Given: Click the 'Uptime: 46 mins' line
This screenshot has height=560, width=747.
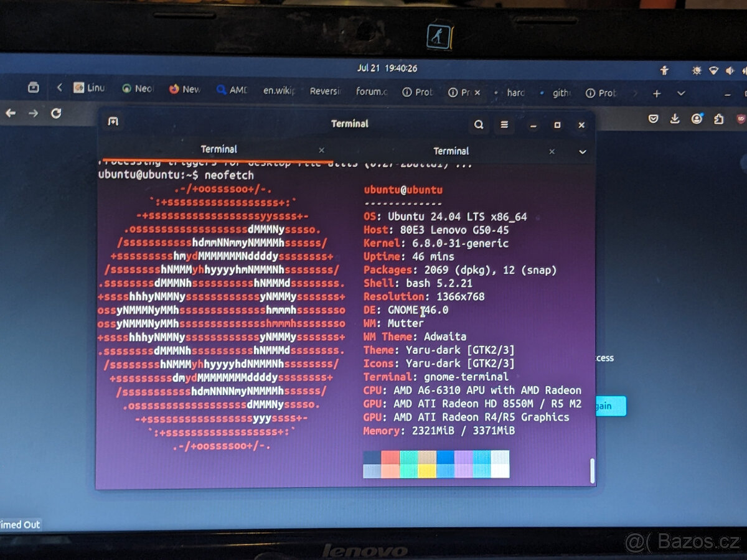Looking at the screenshot, I should pos(409,256).
